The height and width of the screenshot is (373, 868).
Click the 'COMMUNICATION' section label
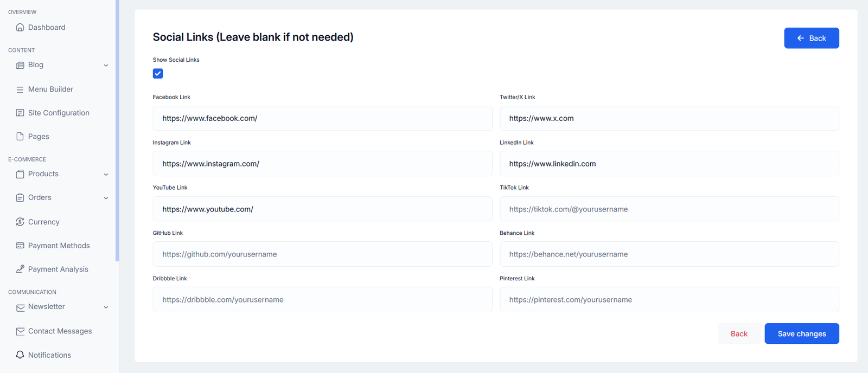click(x=32, y=292)
